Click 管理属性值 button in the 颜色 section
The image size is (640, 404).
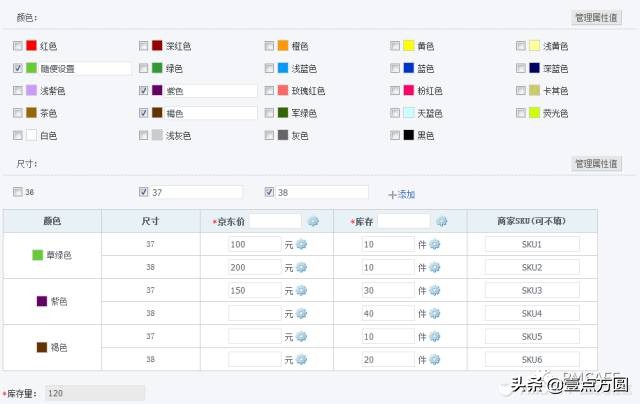click(x=596, y=18)
